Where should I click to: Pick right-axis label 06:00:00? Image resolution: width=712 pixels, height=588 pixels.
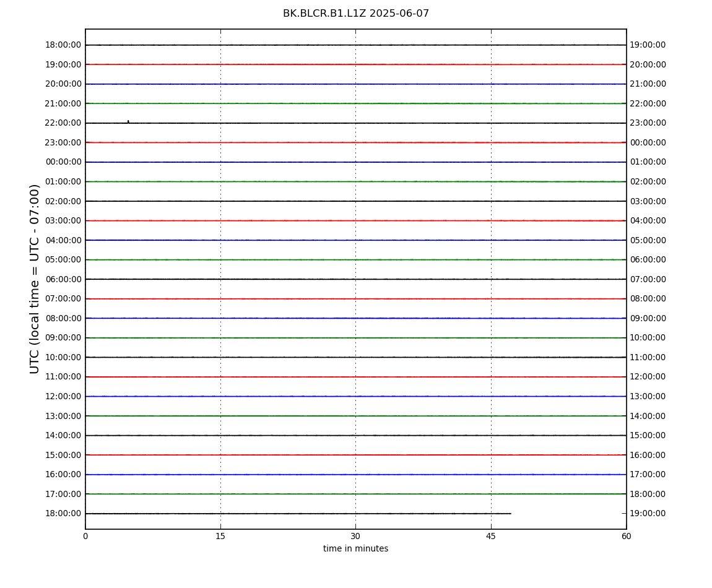click(648, 260)
